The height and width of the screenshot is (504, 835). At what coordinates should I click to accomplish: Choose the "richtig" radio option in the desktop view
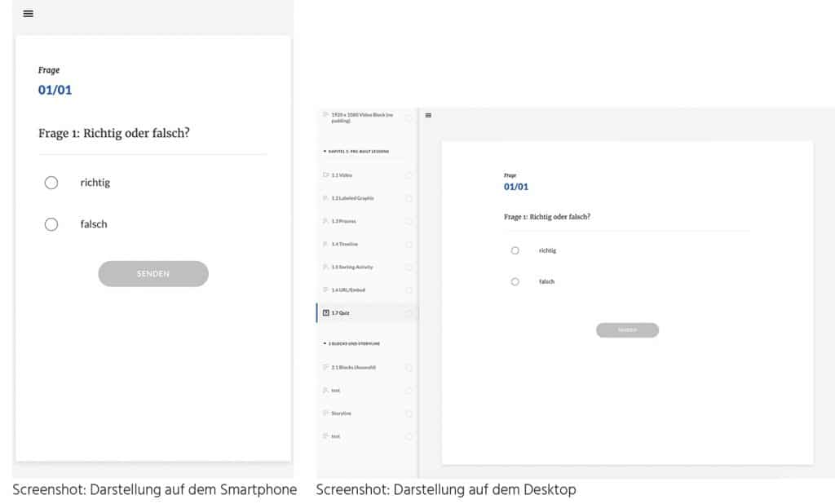click(515, 250)
